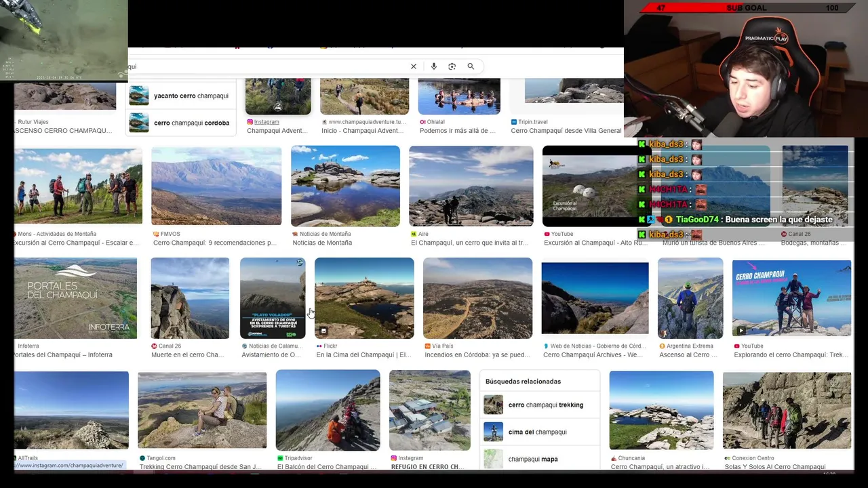This screenshot has width=868, height=488.
Task: Select related search 'cerro champaqui trekking'
Action: pyautogui.click(x=539, y=405)
